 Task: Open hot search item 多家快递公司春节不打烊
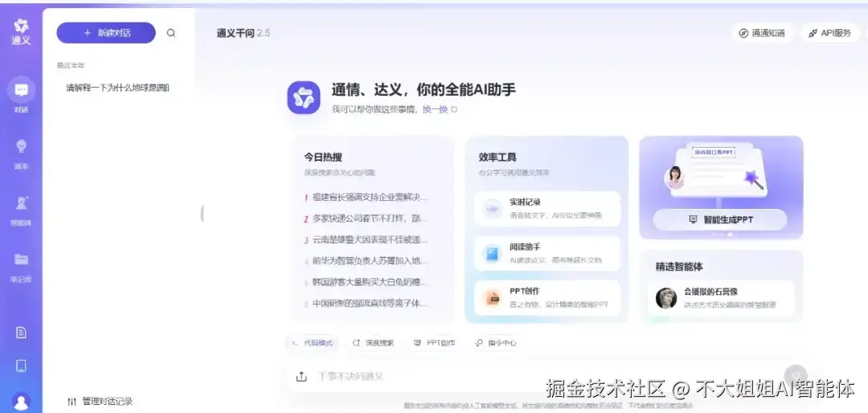pyautogui.click(x=366, y=218)
